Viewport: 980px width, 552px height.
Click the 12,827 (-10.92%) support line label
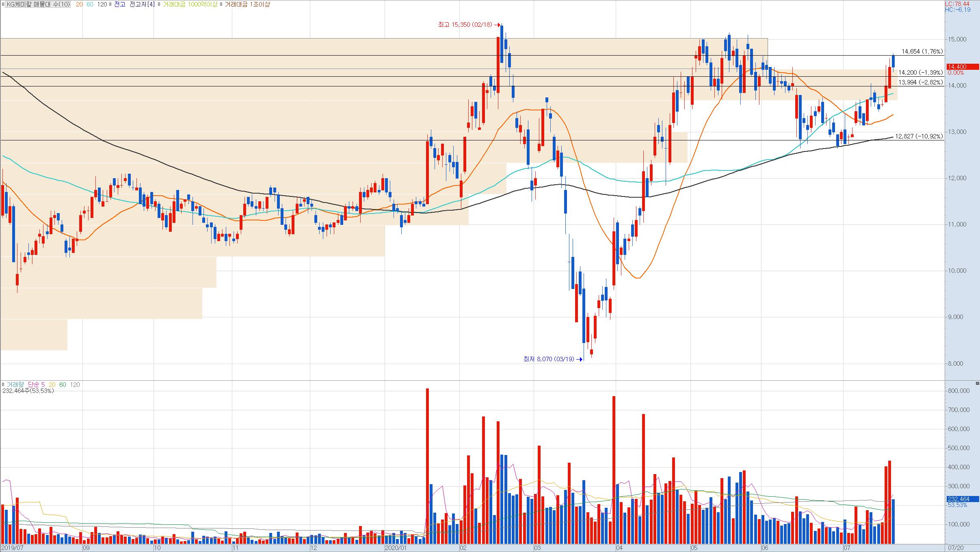tap(919, 136)
